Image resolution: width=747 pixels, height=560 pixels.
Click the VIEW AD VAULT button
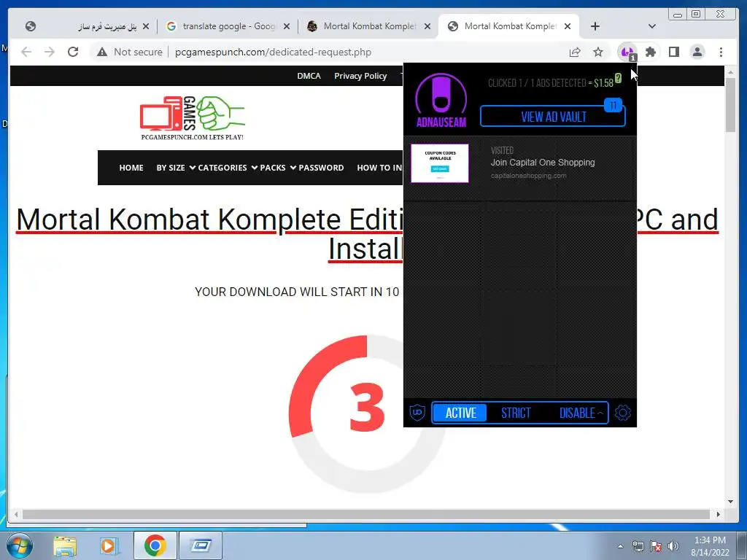pyautogui.click(x=553, y=117)
